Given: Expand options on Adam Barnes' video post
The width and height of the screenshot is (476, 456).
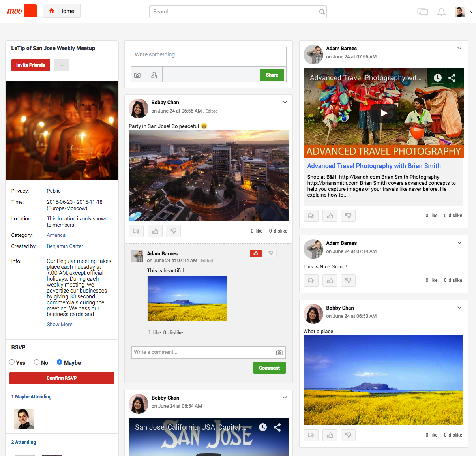Looking at the screenshot, I should click(x=459, y=48).
